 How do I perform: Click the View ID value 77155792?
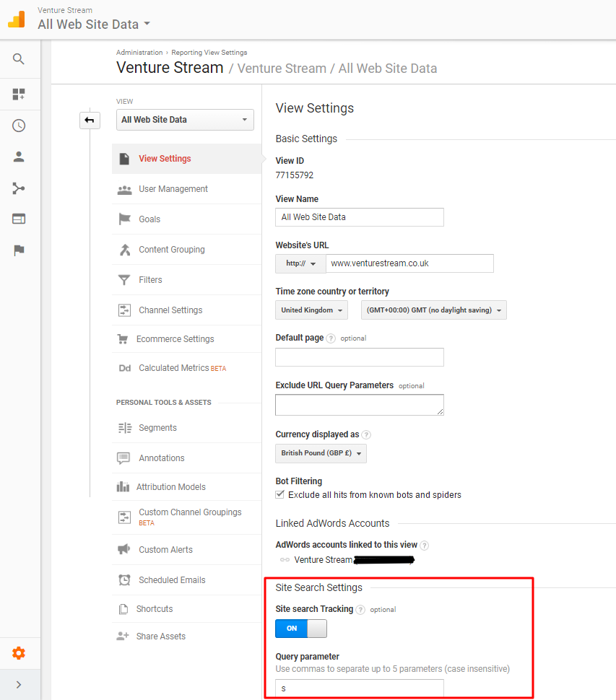(x=295, y=175)
